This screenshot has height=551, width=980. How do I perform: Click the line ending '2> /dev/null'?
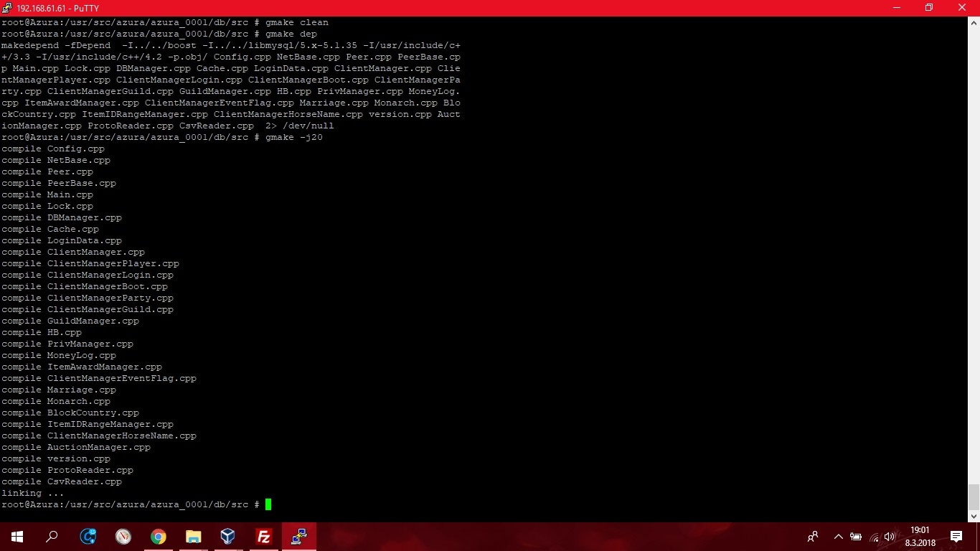(168, 126)
